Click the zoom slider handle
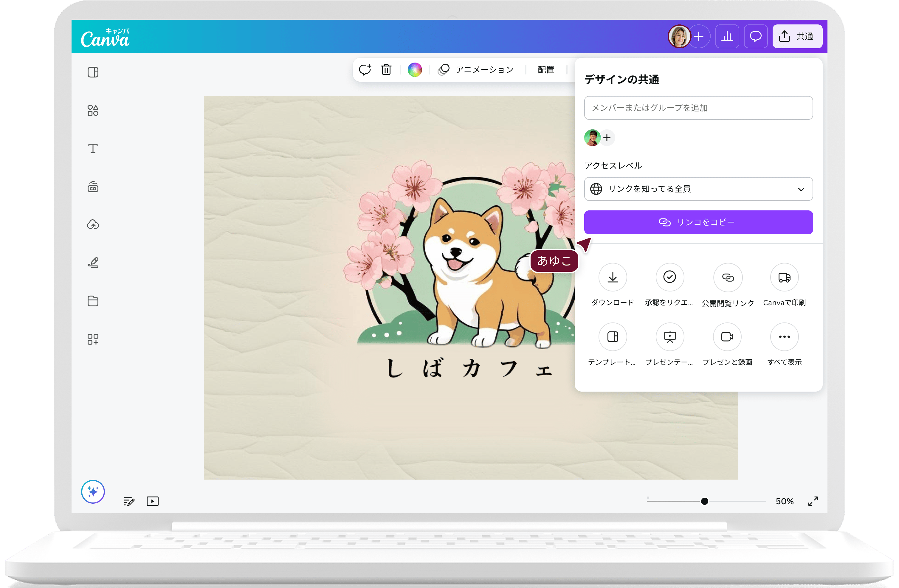 704,501
